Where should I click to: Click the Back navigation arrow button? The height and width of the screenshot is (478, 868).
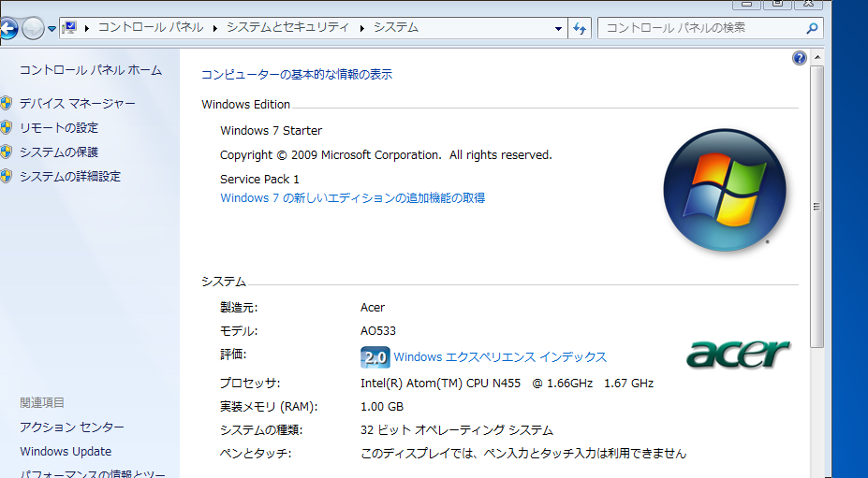(7, 28)
